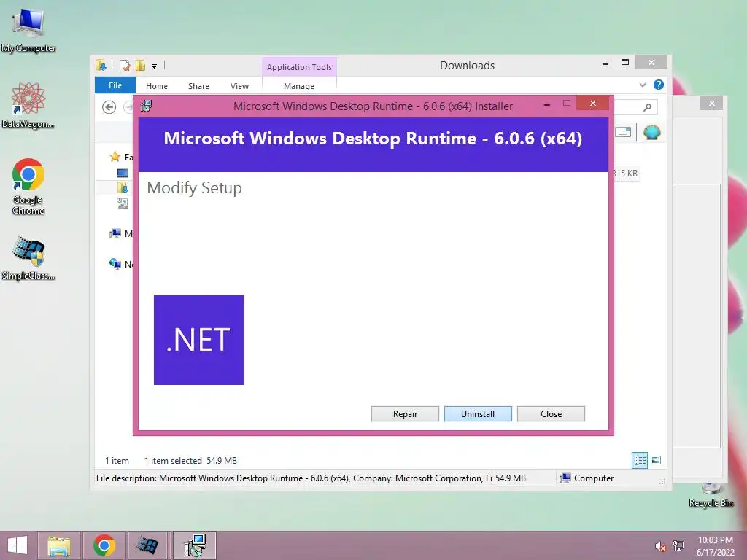Open Google Chrome from the taskbar
Screen dimensions: 747x560
point(104,545)
